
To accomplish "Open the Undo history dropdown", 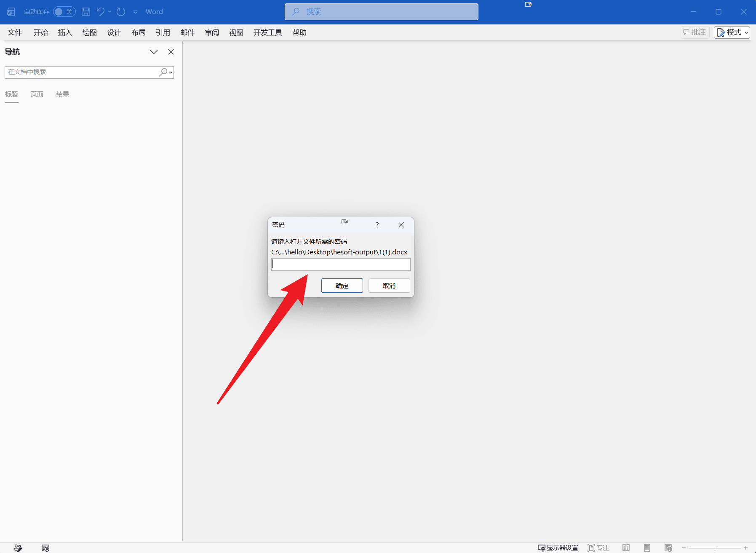I will coord(110,12).
